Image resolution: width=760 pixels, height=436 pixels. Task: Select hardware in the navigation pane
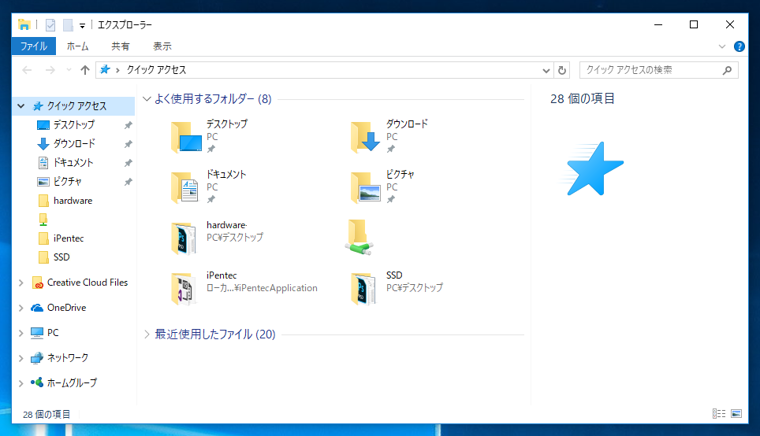(72, 201)
